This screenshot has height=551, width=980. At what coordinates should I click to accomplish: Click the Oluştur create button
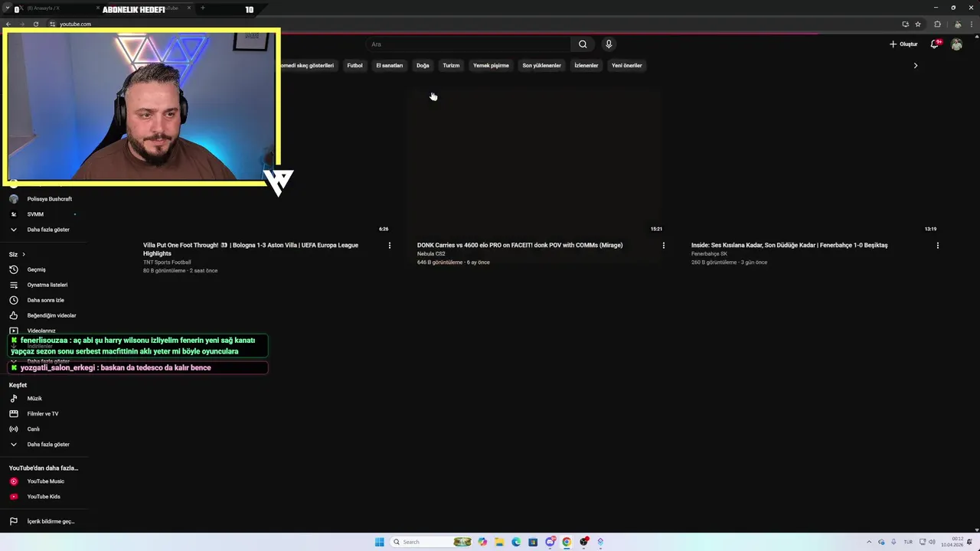click(903, 44)
